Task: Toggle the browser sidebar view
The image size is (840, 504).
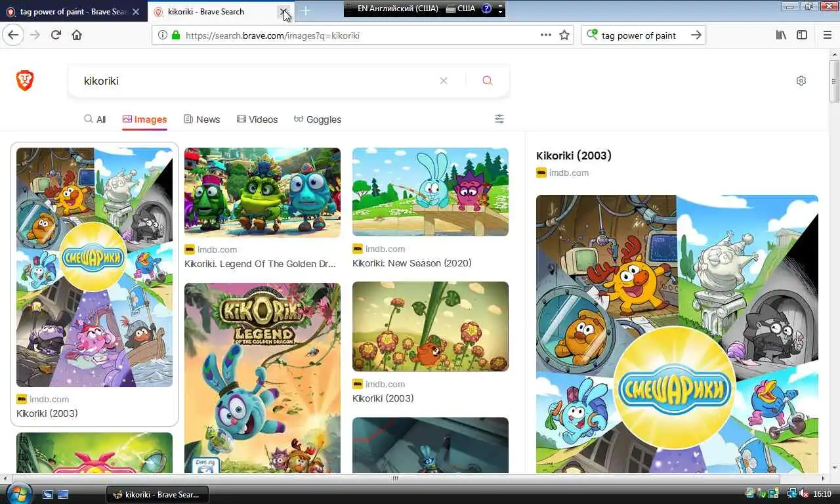Action: click(x=802, y=35)
